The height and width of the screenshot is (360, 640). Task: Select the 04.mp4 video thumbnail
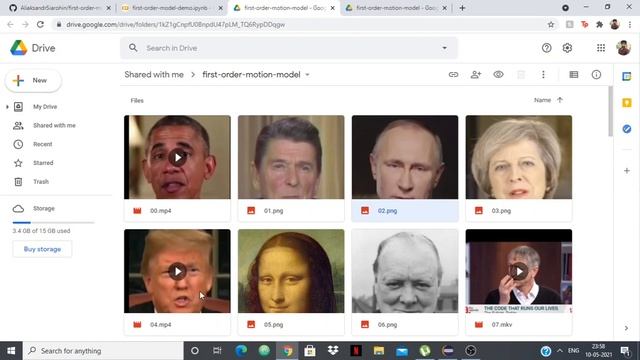coord(177,271)
